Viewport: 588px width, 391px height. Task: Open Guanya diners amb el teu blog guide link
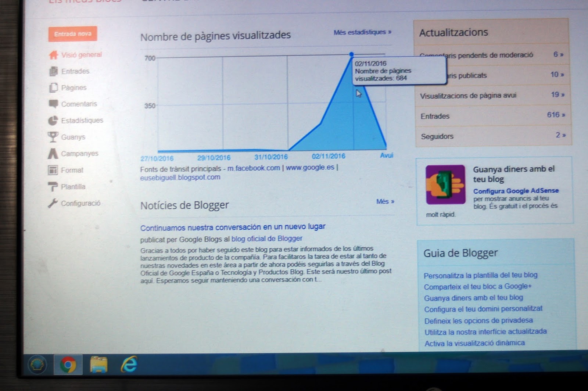pyautogui.click(x=473, y=298)
